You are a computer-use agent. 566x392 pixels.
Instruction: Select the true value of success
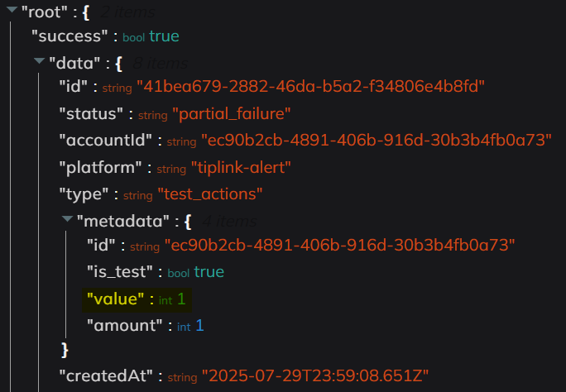coord(164,36)
